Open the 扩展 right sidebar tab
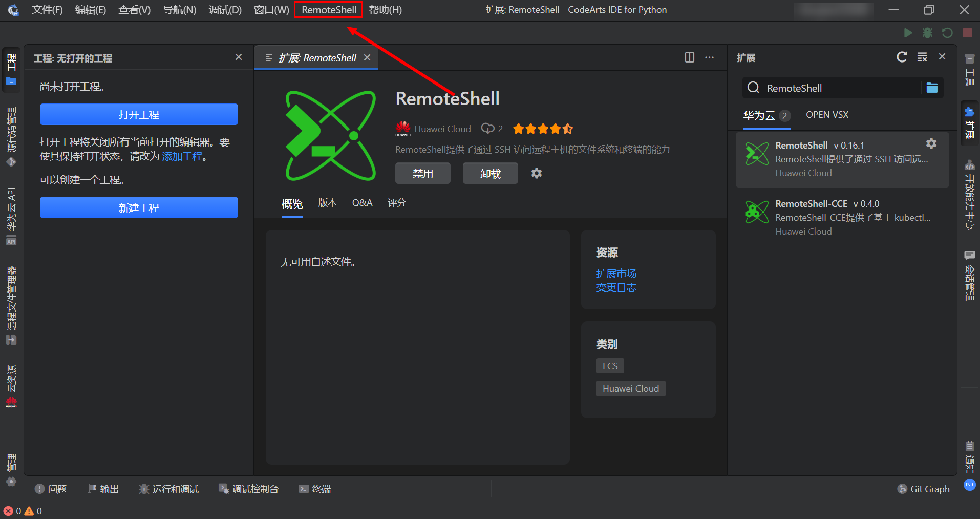This screenshot has height=519, width=980. 969,123
